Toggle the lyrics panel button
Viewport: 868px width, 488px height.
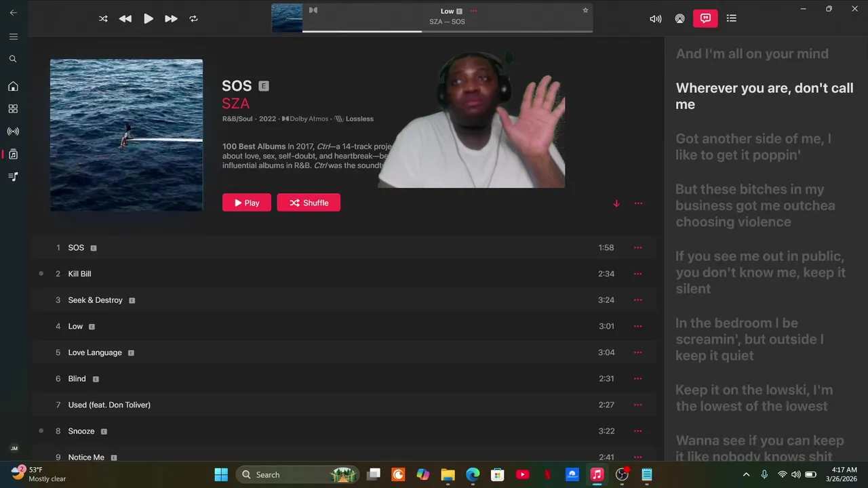coord(705,18)
